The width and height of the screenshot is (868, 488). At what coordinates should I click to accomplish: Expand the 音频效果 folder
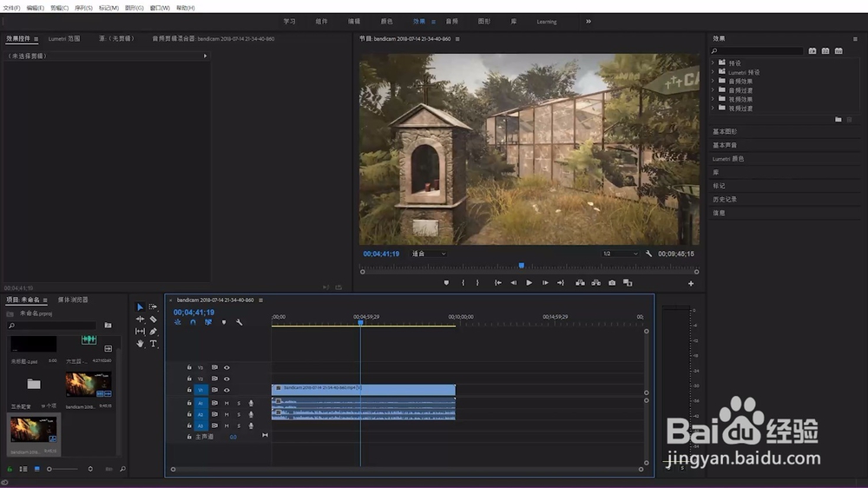coord(713,81)
